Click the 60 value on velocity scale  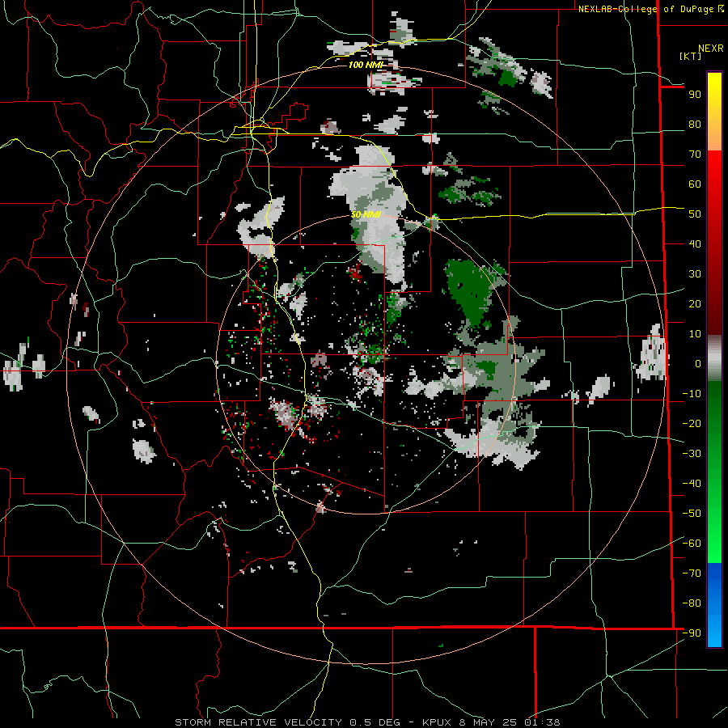[x=695, y=184]
